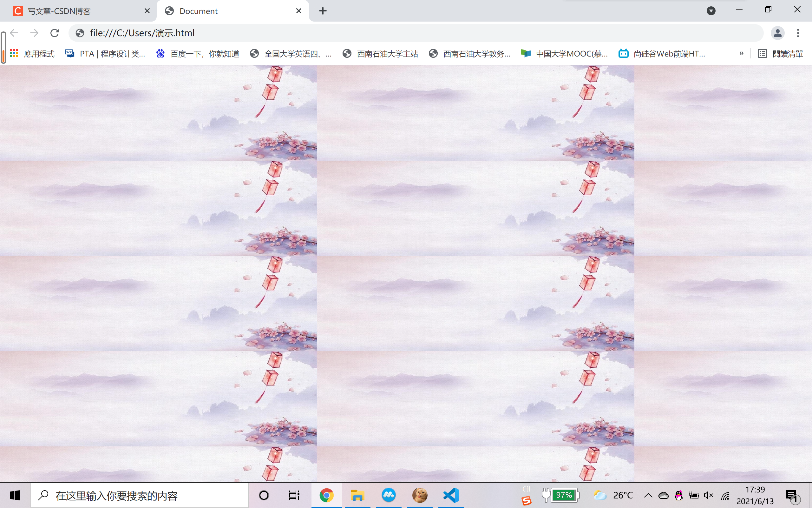Open the clock showing 17:39 2021/6/13

point(755,496)
